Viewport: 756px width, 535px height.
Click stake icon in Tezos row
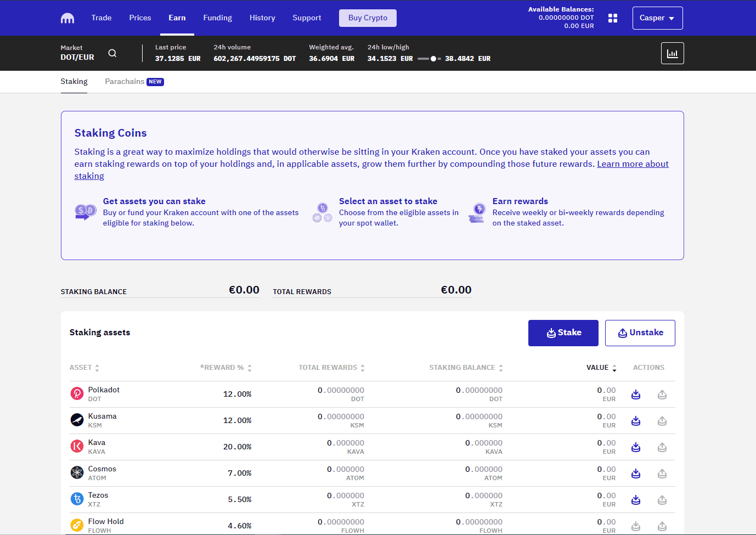(x=636, y=500)
